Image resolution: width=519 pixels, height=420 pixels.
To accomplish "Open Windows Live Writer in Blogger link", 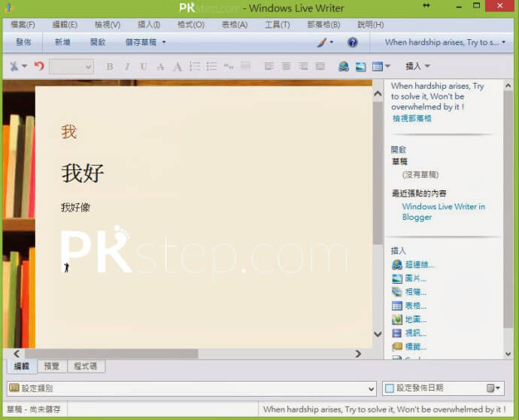I will coord(444,212).
